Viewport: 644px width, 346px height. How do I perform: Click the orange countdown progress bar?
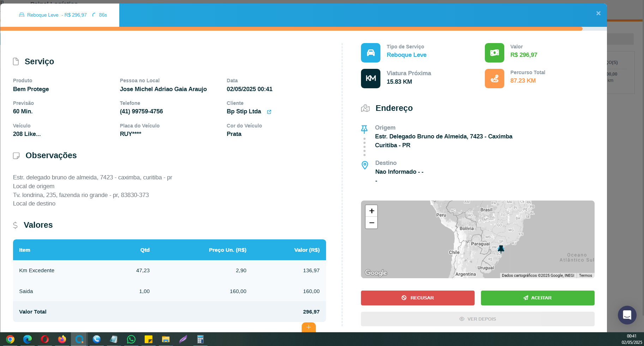(291, 29)
